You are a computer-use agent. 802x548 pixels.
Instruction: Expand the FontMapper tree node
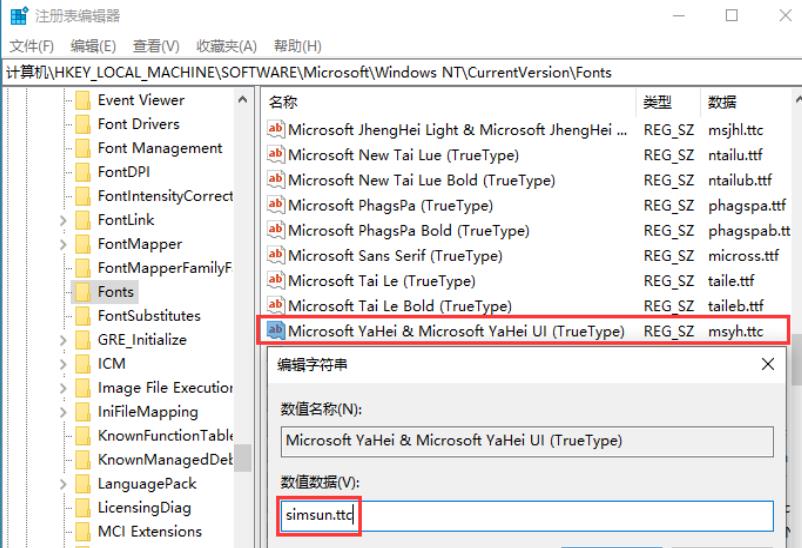(64, 244)
